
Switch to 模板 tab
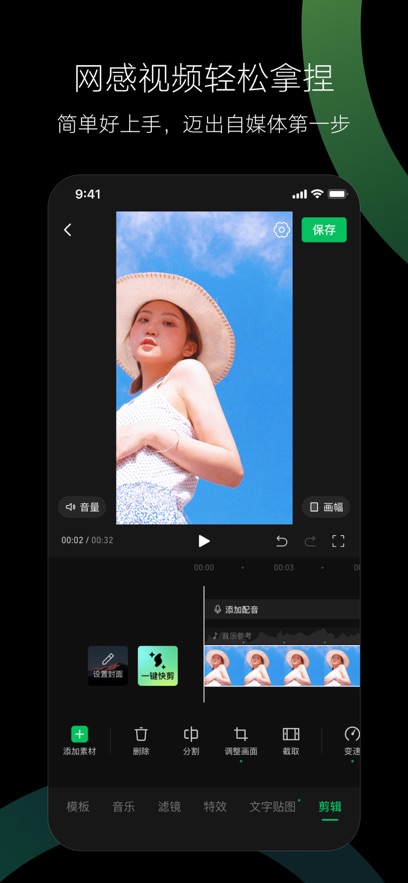click(x=78, y=806)
